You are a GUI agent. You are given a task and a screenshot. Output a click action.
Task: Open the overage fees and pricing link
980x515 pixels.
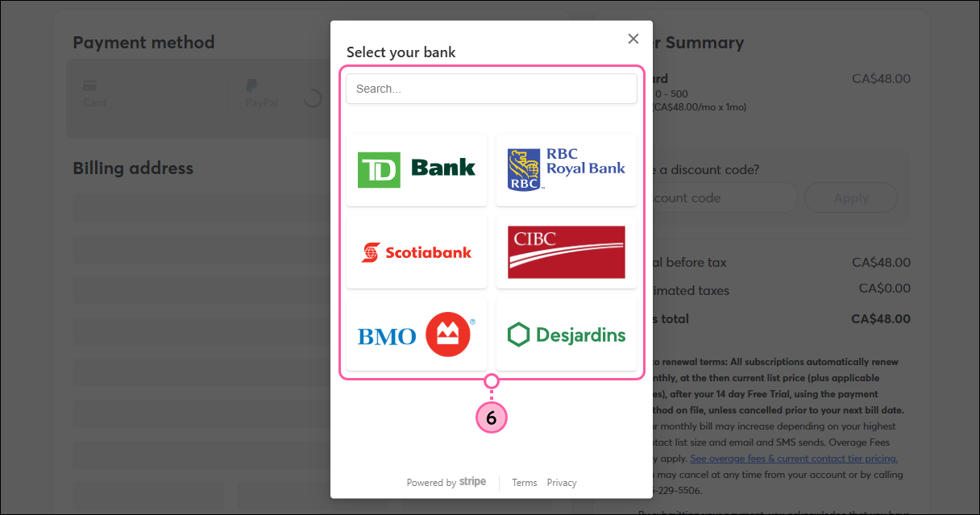pos(794,458)
